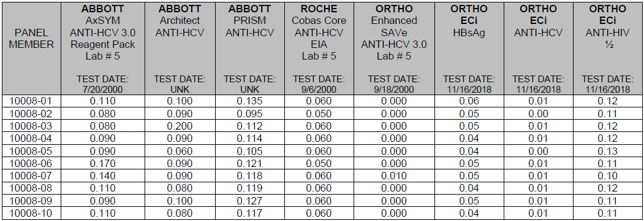644x221 pixels.
Task: Select the 0.127 PRISM value for 10008-09
Action: [250, 201]
